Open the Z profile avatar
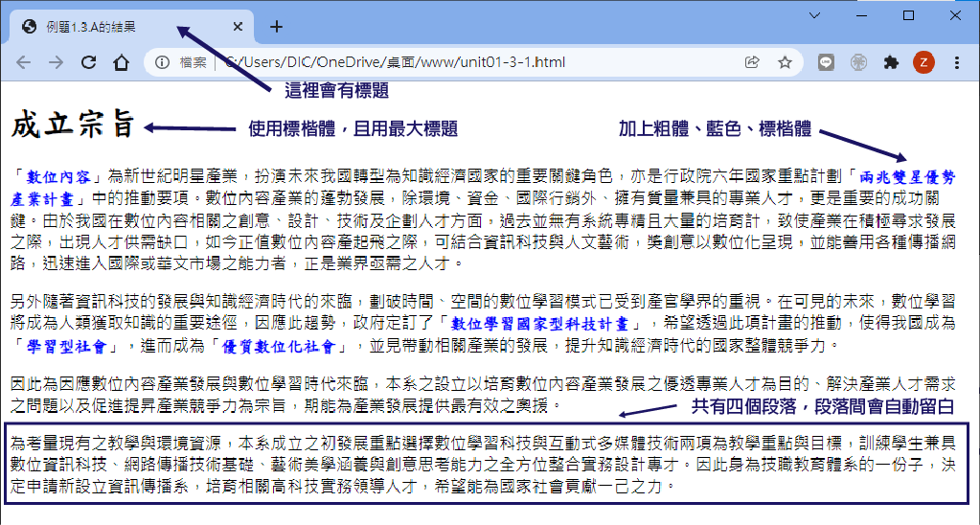The width and height of the screenshot is (980, 525). click(923, 62)
